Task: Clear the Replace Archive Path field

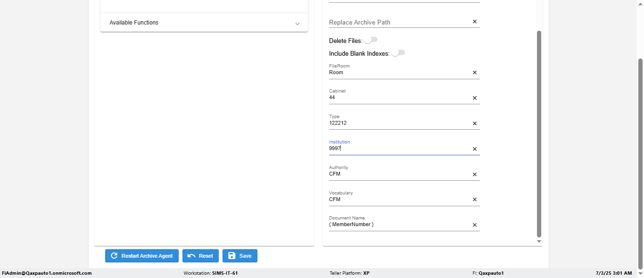Action: [475, 22]
